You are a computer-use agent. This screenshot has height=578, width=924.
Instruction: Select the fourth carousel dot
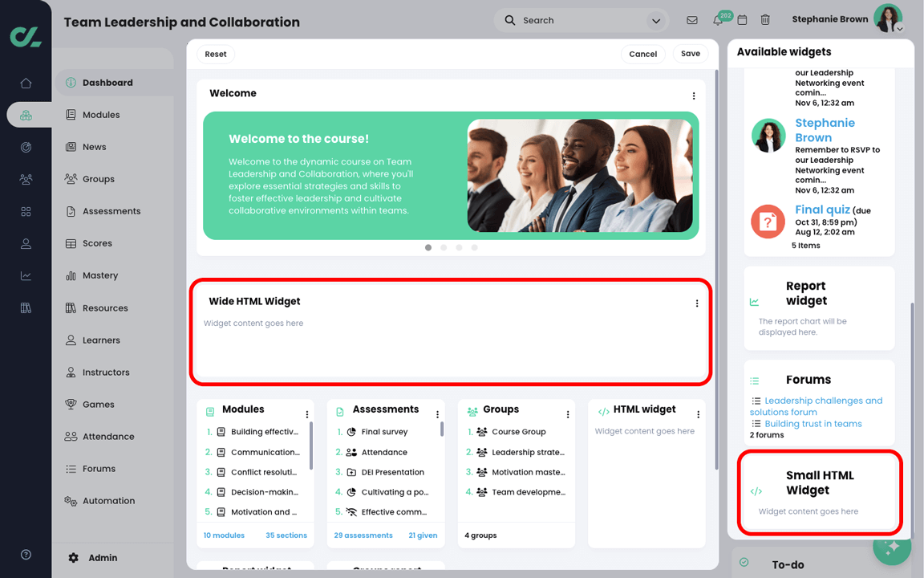[474, 248]
